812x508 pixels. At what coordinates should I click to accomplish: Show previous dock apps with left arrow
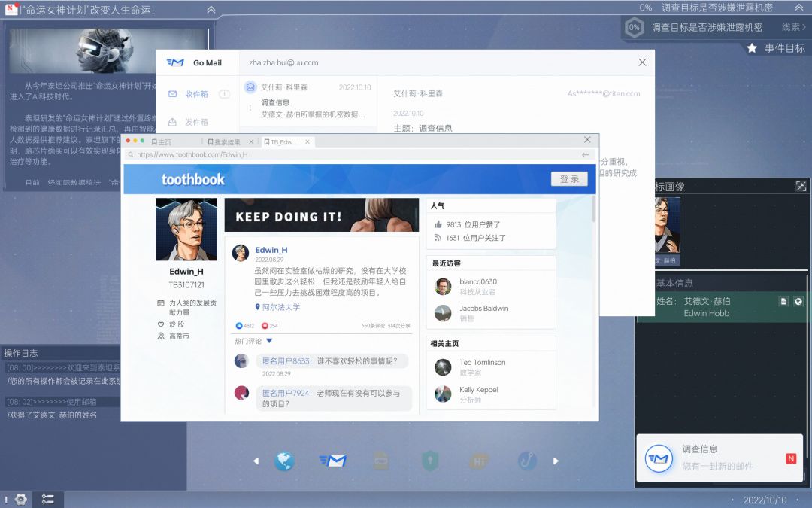point(256,461)
